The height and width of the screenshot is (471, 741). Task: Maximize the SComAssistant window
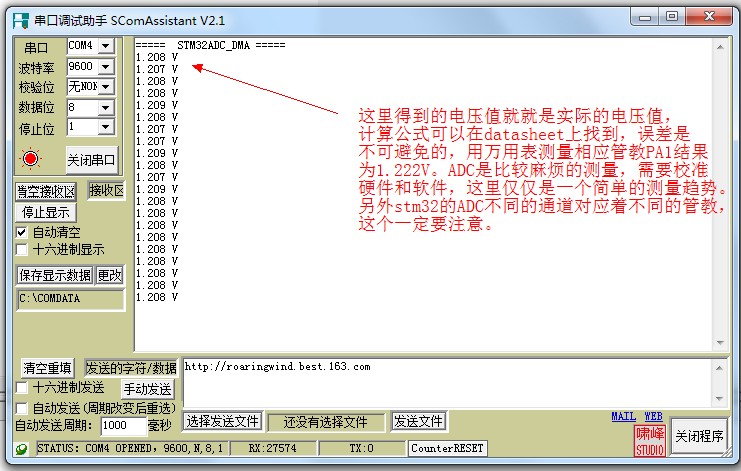[672, 17]
